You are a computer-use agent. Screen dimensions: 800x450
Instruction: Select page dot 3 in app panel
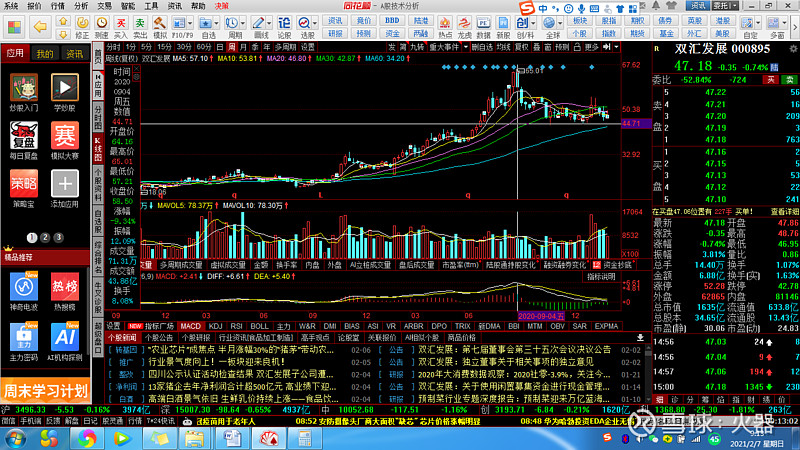pyautogui.click(x=58, y=237)
